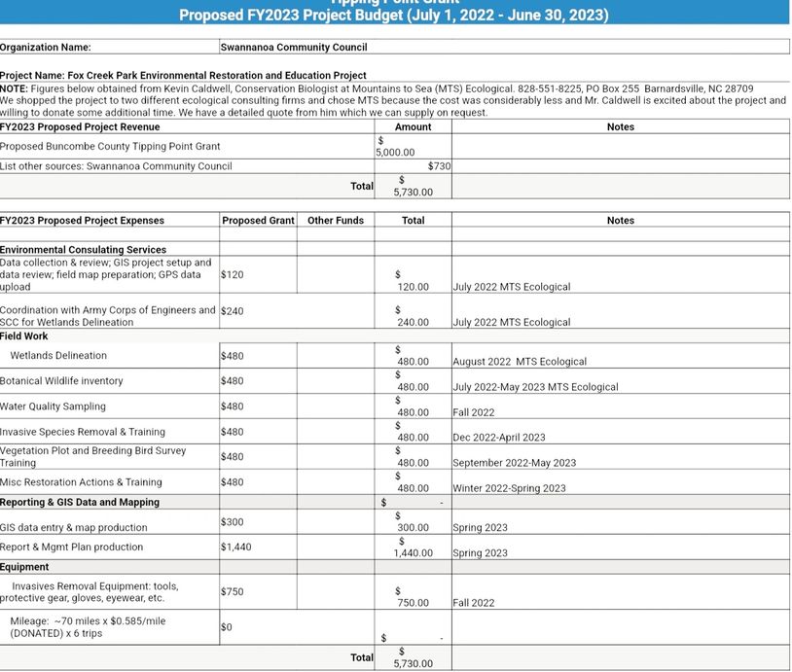Viewport: 792px width, 672px height.
Task: Click the Proposed Grant column header
Action: 258,221
